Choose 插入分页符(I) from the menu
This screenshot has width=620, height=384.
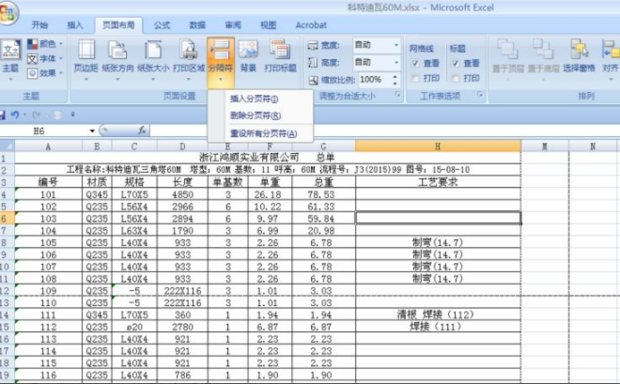tap(260, 99)
